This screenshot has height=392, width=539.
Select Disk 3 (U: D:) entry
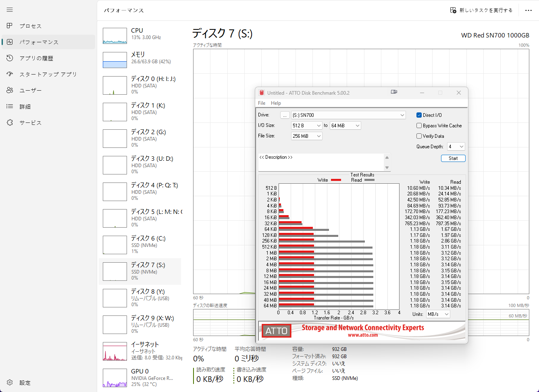click(140, 165)
